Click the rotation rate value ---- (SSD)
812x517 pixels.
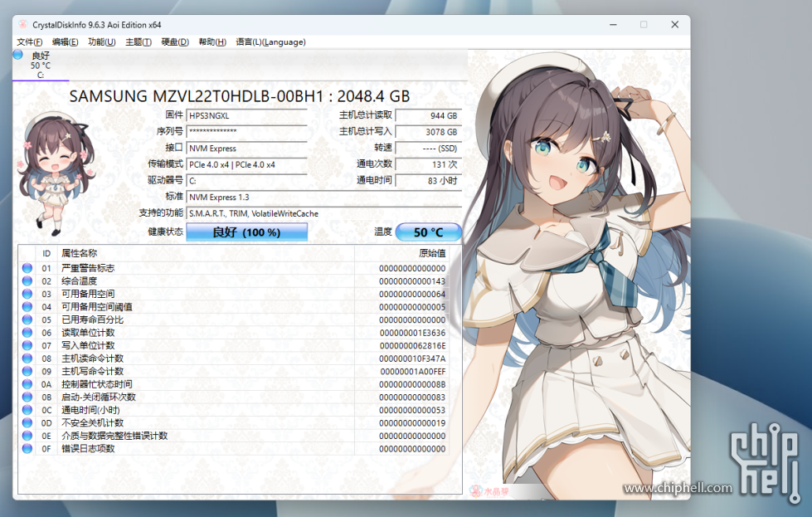tap(428, 149)
